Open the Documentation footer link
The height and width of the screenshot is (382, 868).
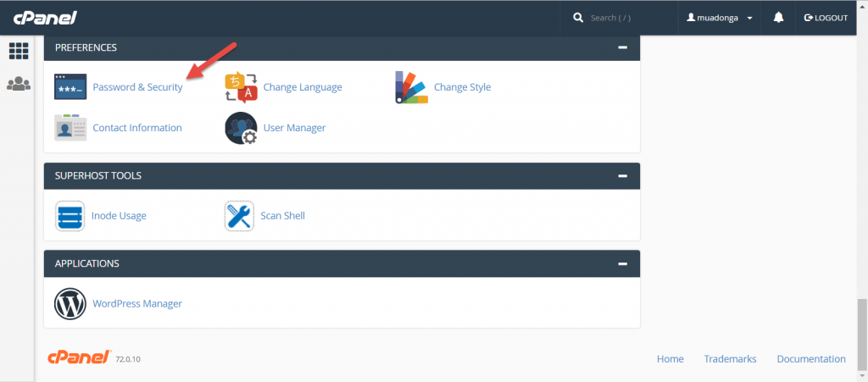coord(810,359)
